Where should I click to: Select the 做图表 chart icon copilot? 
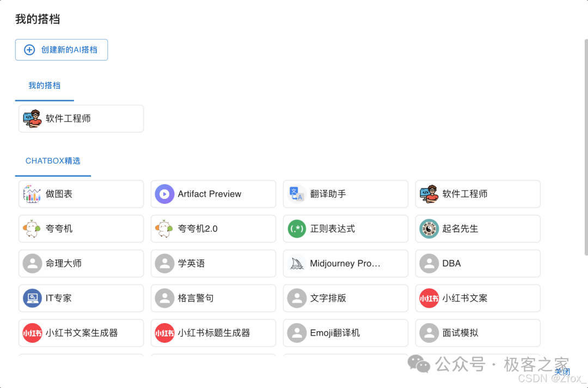81,194
